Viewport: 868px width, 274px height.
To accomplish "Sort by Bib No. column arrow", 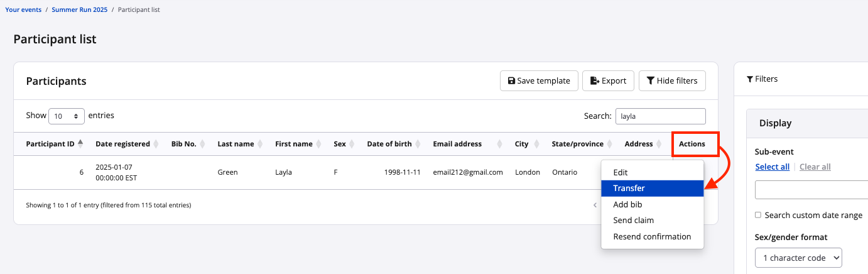I will (202, 144).
